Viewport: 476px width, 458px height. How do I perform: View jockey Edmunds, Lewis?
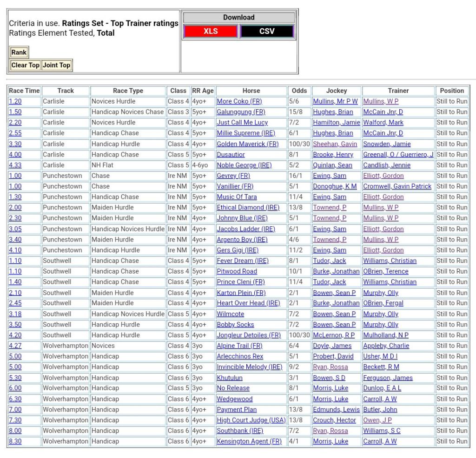336,410
